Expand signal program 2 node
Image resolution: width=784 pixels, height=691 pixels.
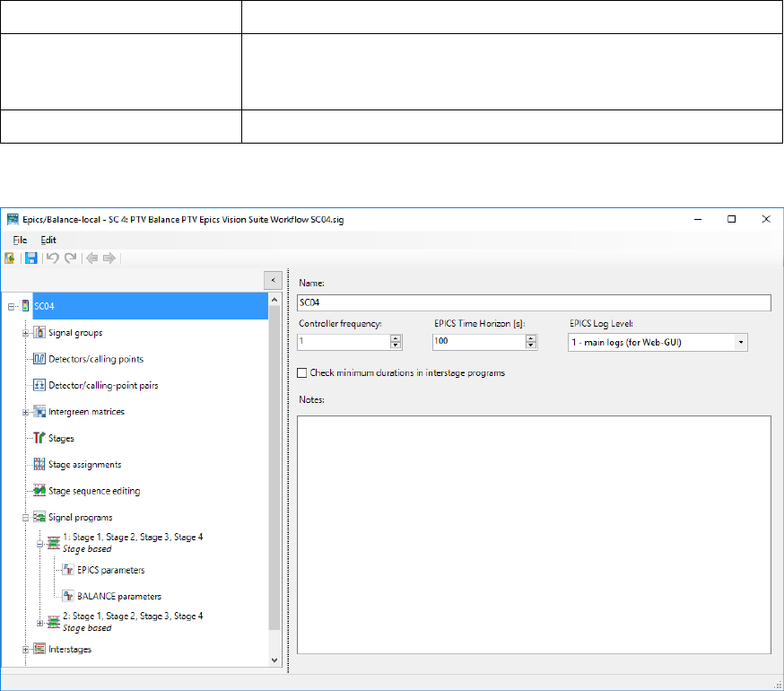point(40,623)
